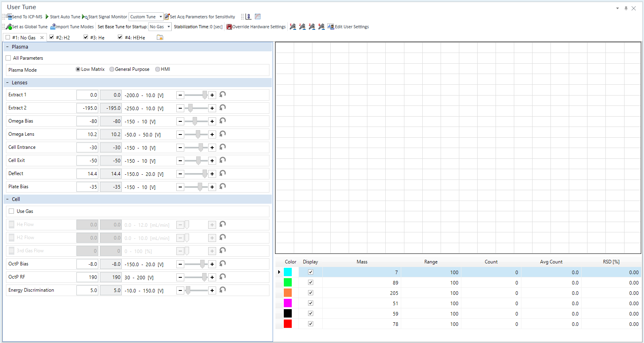Click the table layout toolbar icon
644x343 pixels.
(x=258, y=17)
